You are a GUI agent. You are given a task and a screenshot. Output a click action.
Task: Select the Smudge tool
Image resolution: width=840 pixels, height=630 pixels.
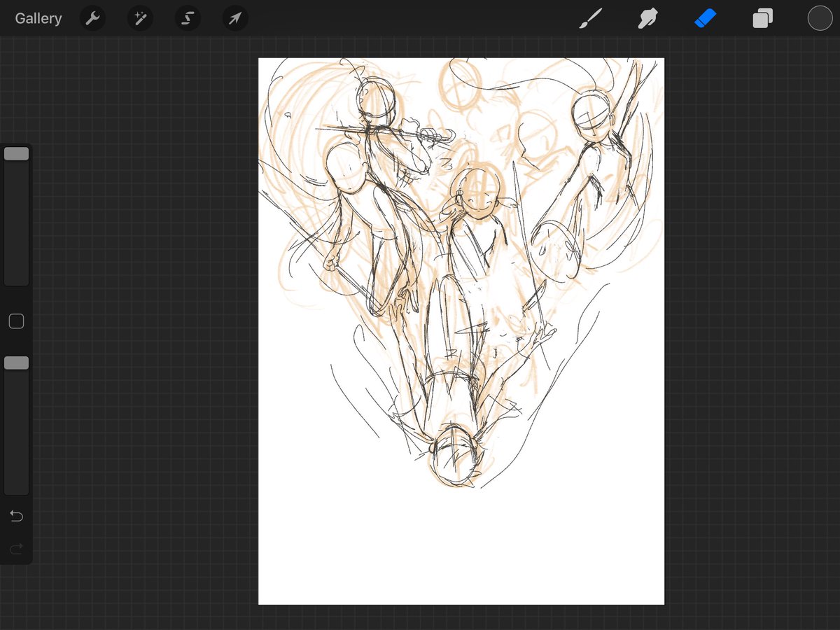(647, 18)
